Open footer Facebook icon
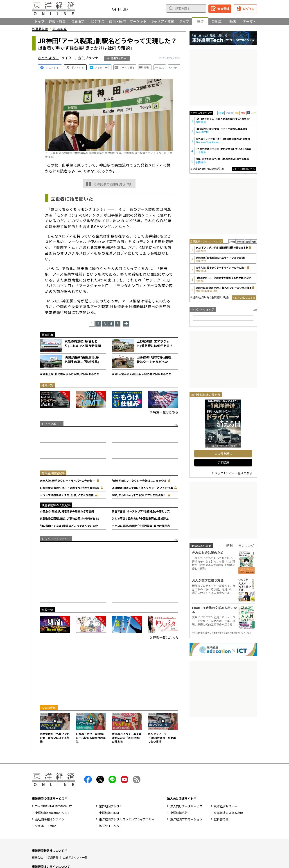Image resolution: width=289 pixels, height=868 pixels. point(88,779)
